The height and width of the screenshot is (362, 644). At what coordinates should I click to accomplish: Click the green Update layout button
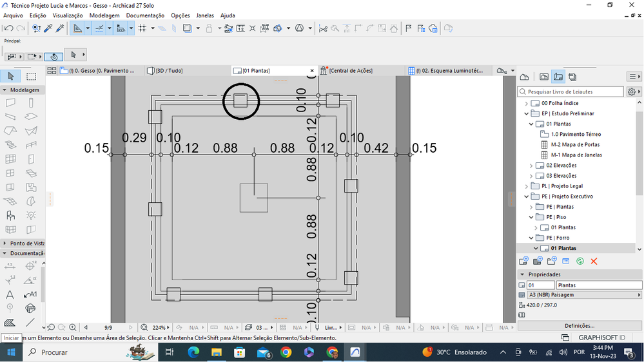(x=580, y=262)
